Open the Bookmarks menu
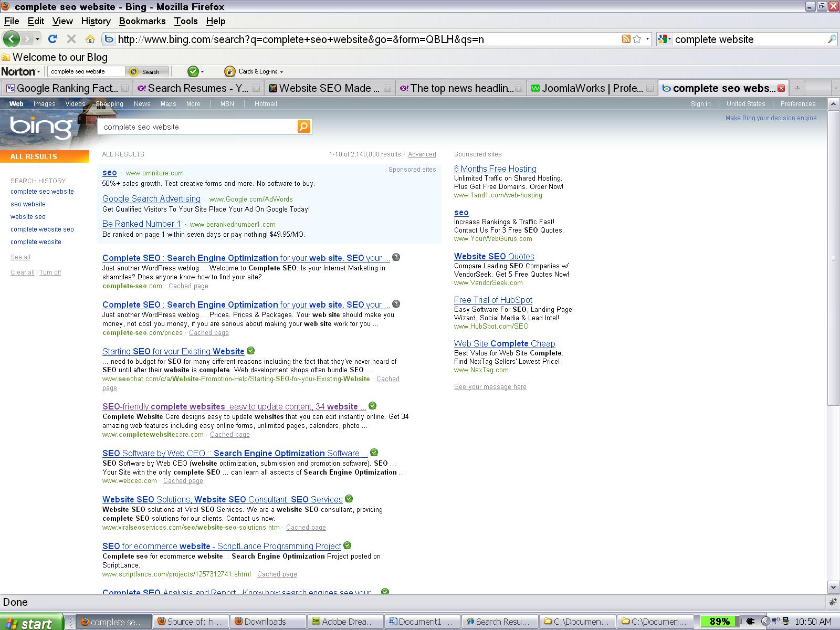This screenshot has width=840, height=630. point(142,21)
